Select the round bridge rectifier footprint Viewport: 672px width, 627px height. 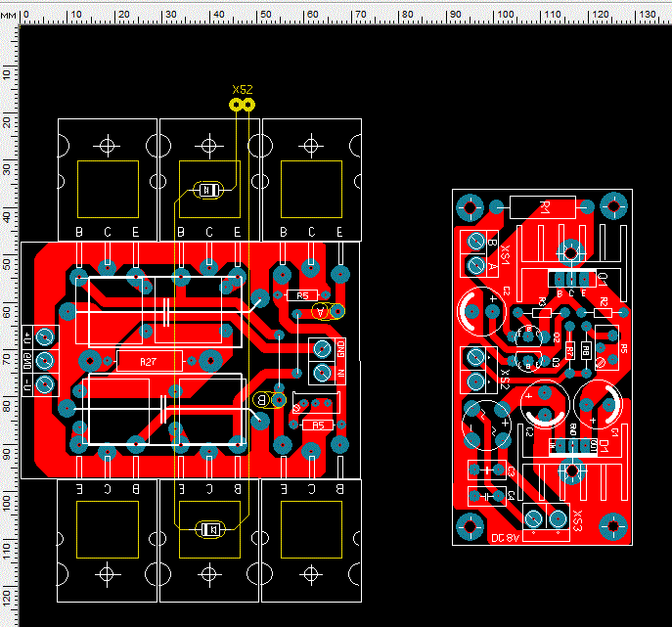[x=487, y=425]
